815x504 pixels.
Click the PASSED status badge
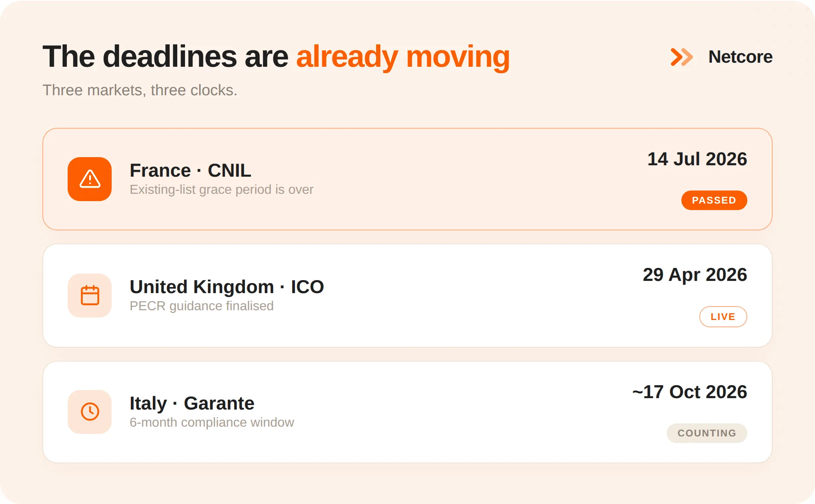(x=714, y=200)
